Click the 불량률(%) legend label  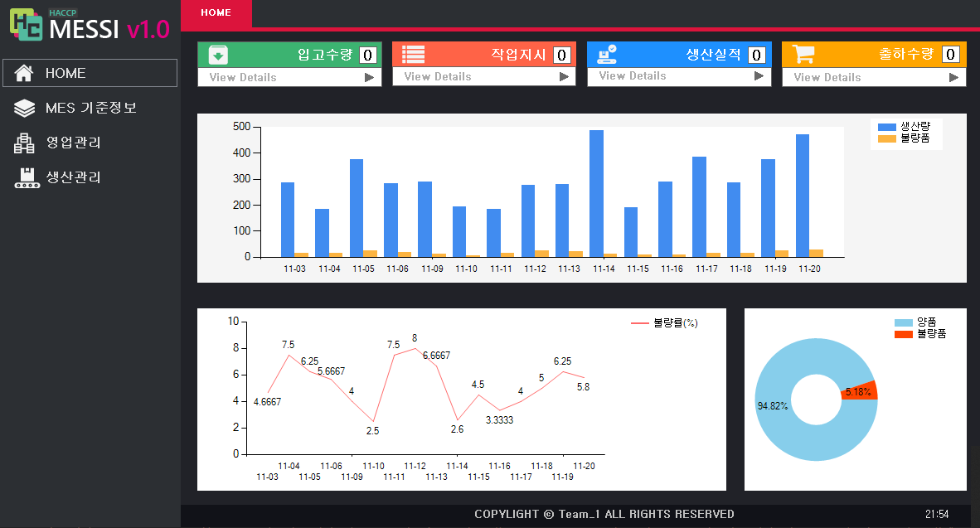coord(676,323)
